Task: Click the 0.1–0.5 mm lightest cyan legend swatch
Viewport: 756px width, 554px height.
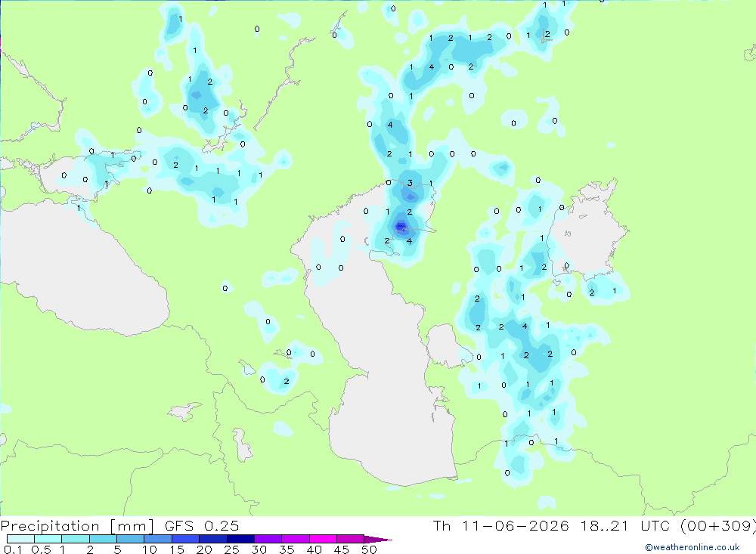Action: click(20, 539)
